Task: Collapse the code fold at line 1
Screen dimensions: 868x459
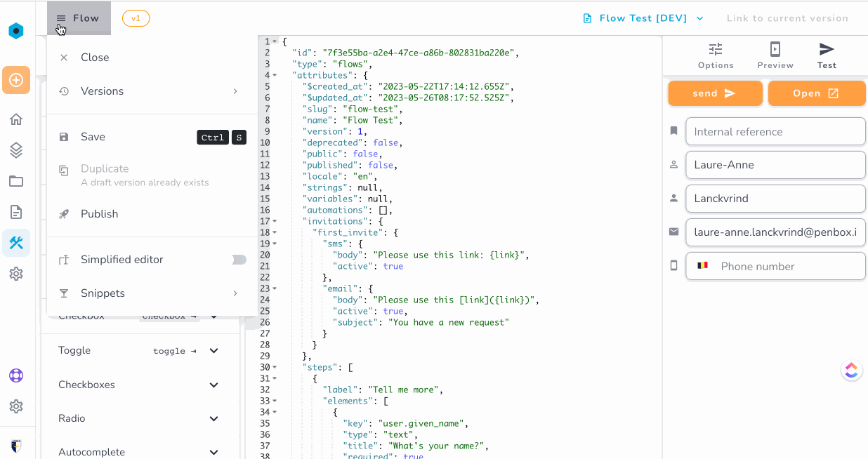Action: point(275,41)
